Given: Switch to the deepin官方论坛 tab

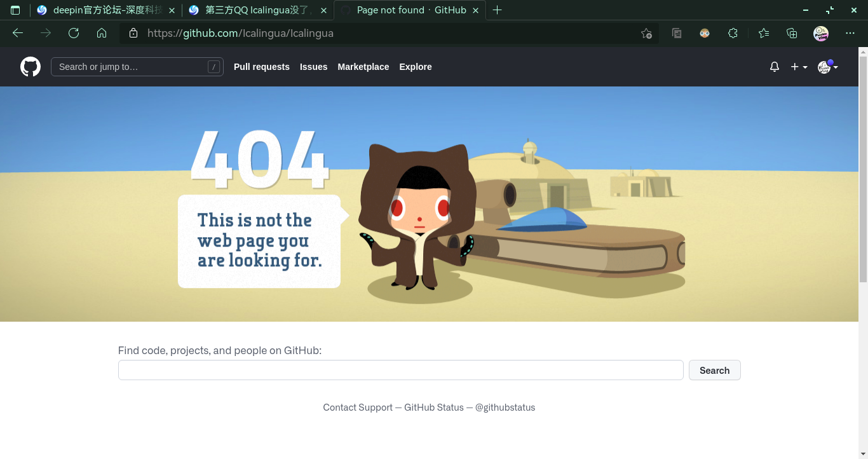Looking at the screenshot, I should (x=106, y=10).
